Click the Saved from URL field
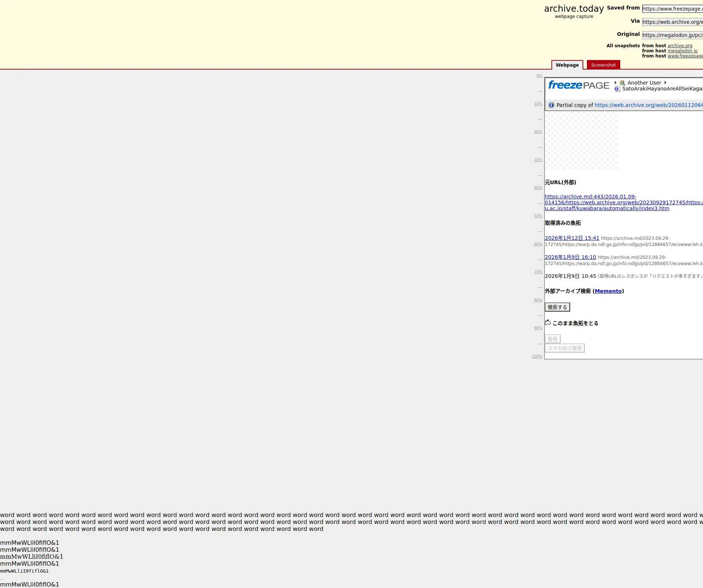Image resolution: width=703 pixels, height=588 pixels. 672,9
